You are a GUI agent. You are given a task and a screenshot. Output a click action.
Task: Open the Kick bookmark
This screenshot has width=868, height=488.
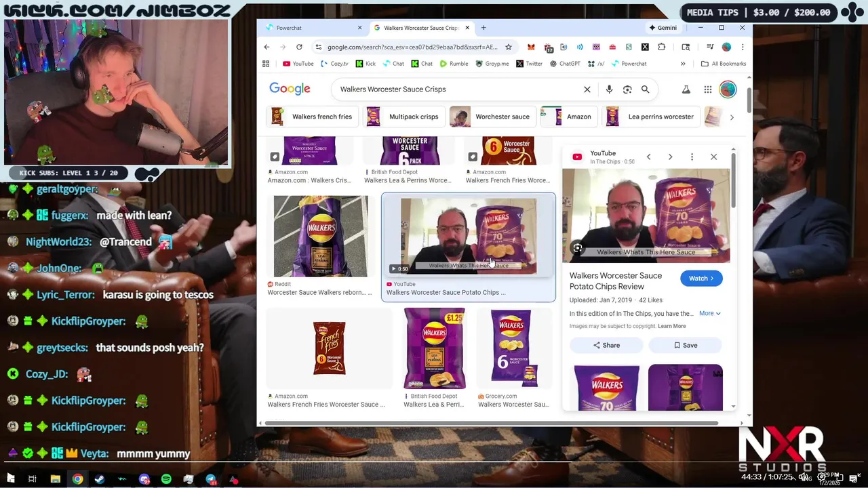[365, 64]
